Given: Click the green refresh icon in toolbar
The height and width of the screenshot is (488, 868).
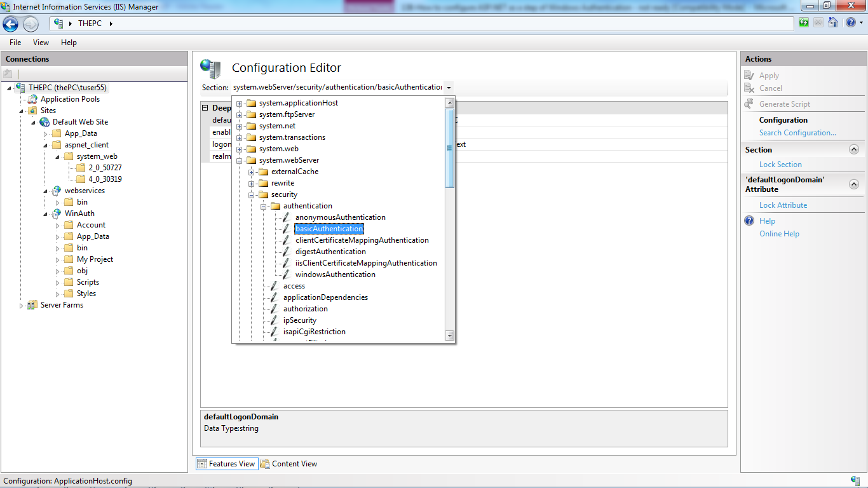Looking at the screenshot, I should pyautogui.click(x=804, y=22).
